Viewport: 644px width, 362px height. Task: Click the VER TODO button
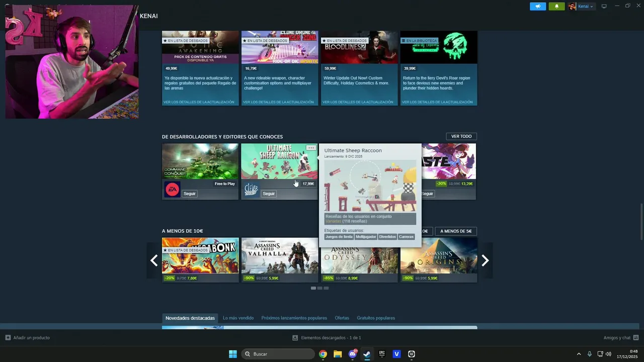pyautogui.click(x=461, y=136)
